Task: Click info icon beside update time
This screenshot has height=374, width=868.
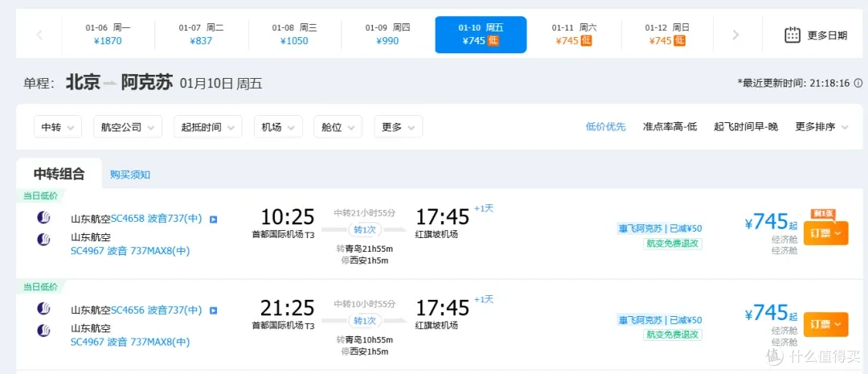Action: point(858,83)
